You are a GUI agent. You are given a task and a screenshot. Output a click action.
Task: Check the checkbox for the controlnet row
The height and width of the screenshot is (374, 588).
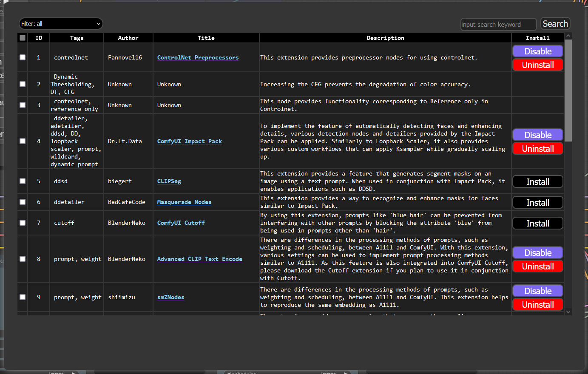click(x=22, y=57)
